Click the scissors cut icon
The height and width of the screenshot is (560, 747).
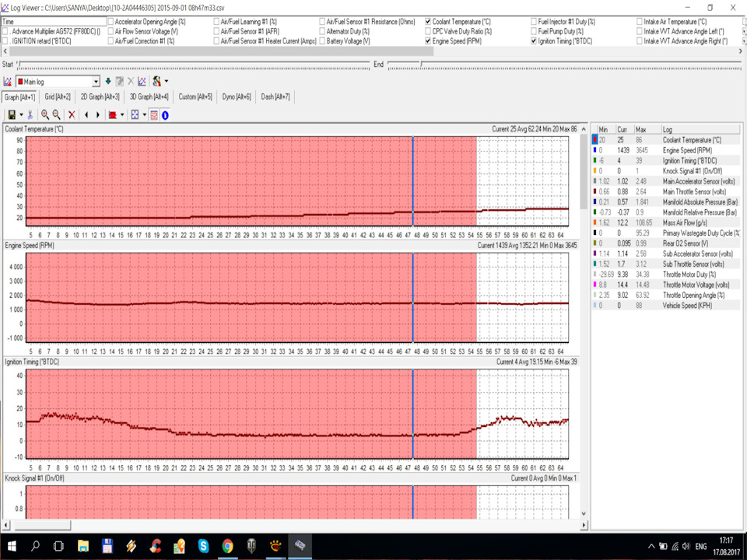(30, 114)
